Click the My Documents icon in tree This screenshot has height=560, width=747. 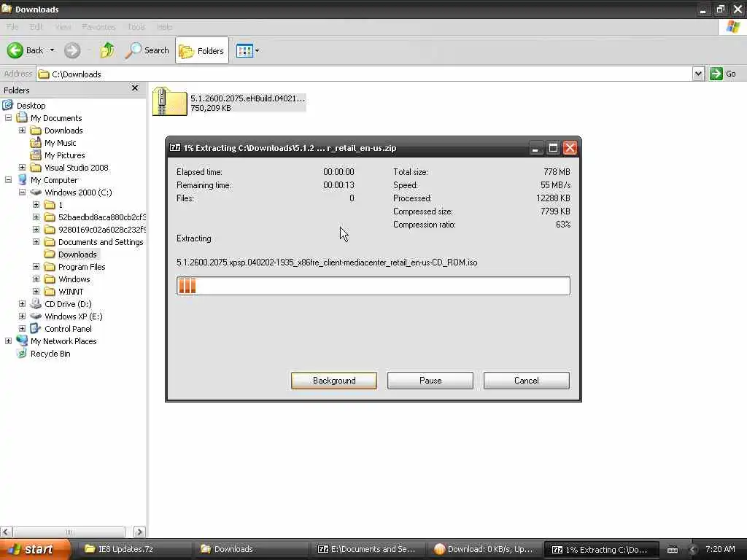click(22, 117)
